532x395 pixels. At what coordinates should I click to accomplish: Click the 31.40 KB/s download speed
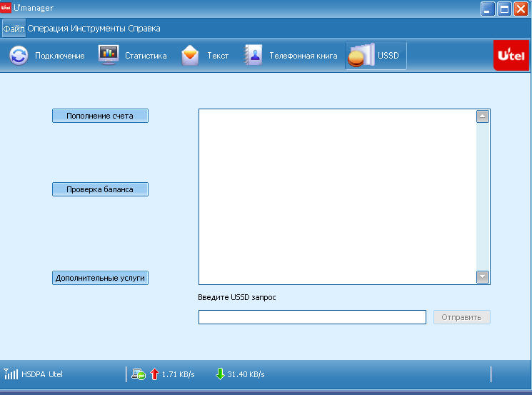tap(246, 374)
